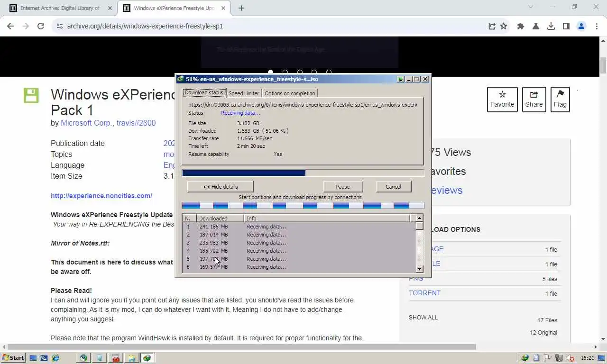Select the Download status tab
The height and width of the screenshot is (364, 607).
coord(204,92)
